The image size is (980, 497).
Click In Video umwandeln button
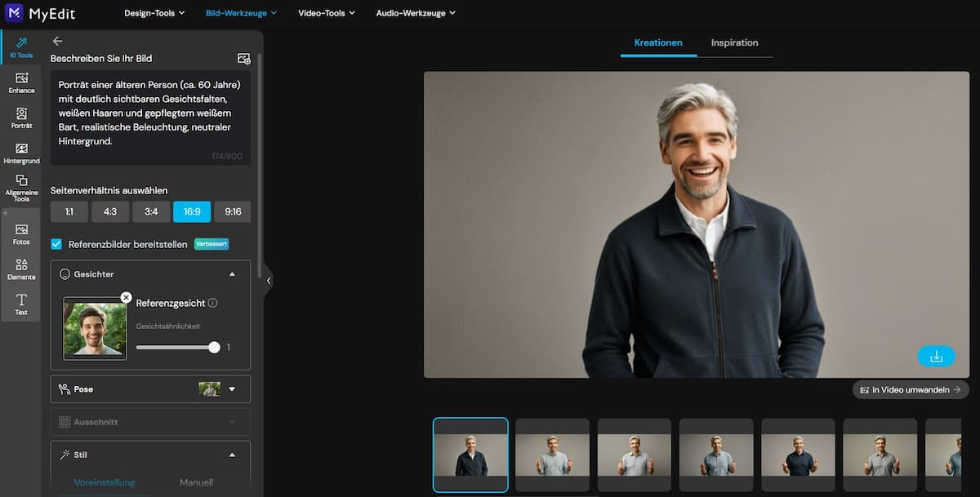click(911, 390)
